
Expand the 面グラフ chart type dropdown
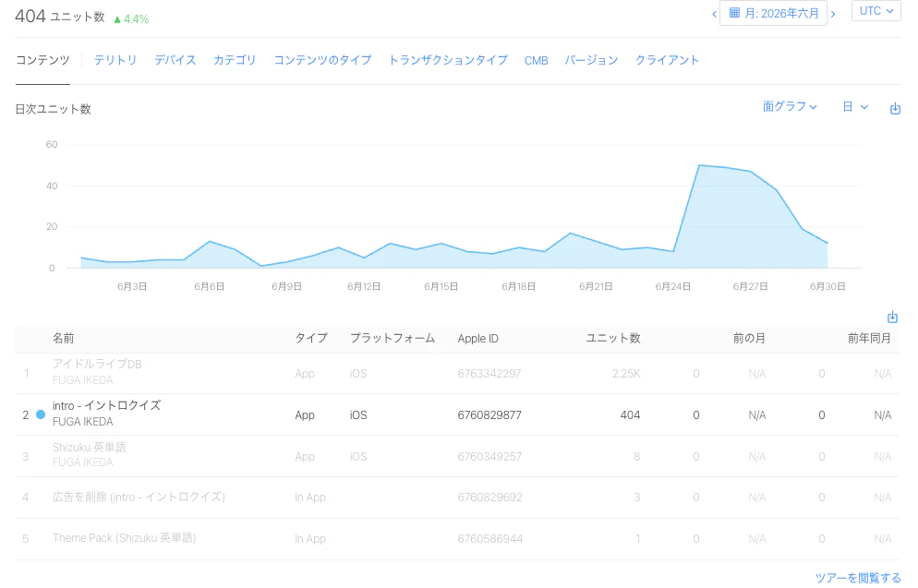790,106
